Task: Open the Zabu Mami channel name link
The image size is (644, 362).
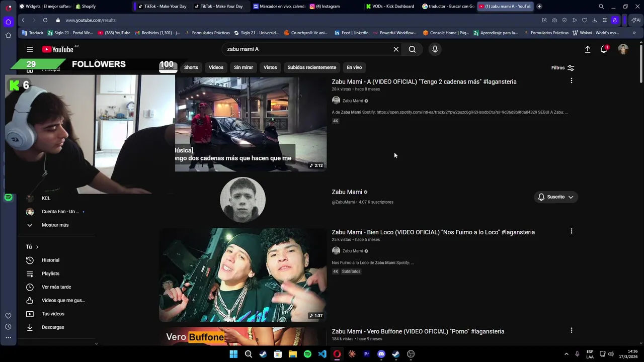Action: coord(347,192)
